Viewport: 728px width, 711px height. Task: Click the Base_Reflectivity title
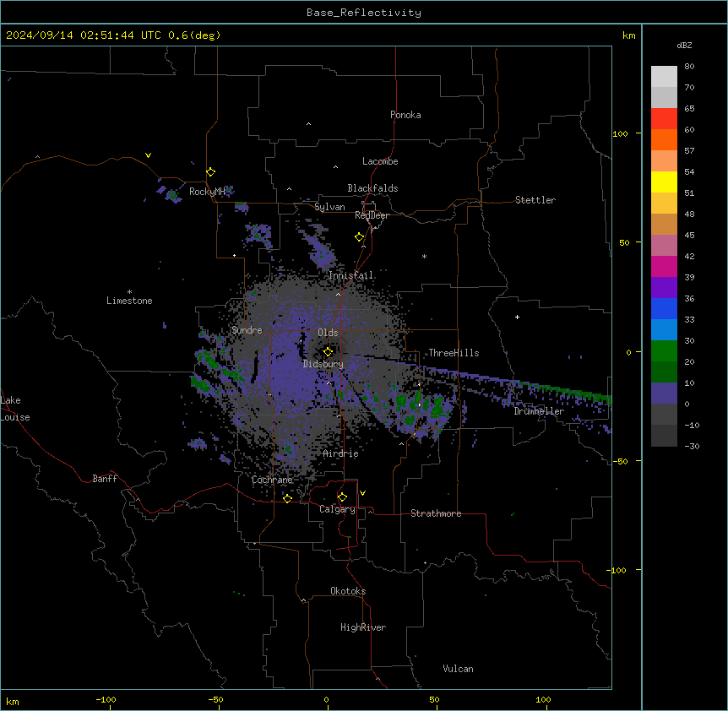click(x=364, y=13)
